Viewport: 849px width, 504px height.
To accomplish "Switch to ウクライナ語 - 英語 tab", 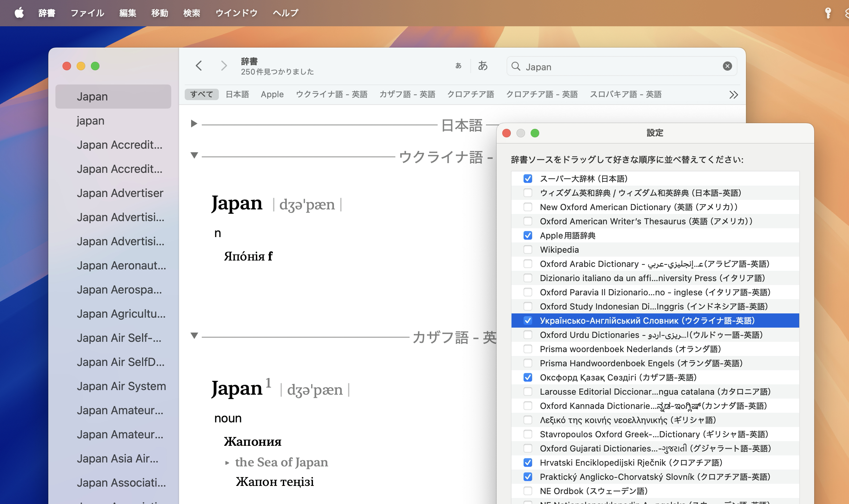I will 331,94.
